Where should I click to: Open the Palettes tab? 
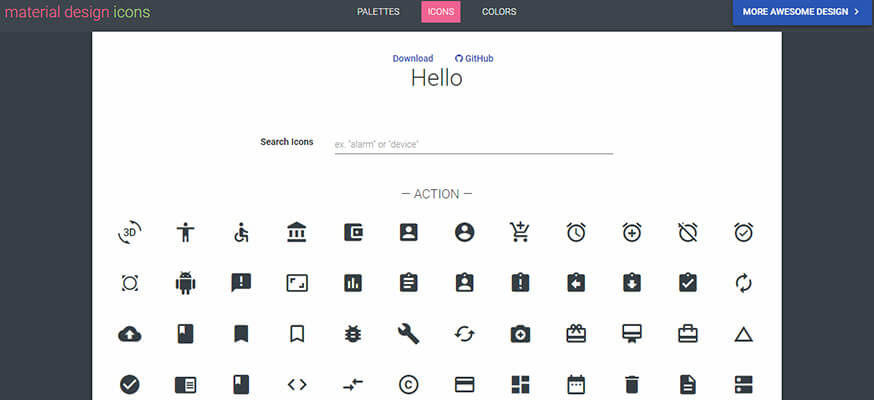pyautogui.click(x=378, y=12)
